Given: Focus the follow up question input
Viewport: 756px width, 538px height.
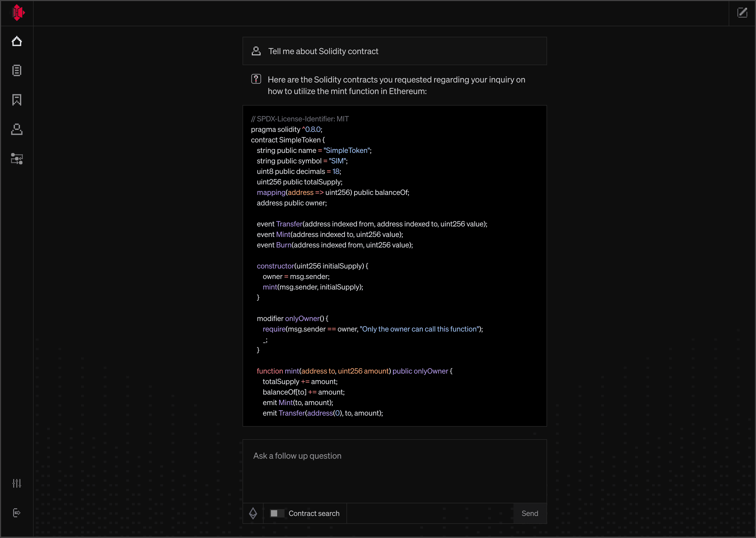Looking at the screenshot, I should 394,470.
